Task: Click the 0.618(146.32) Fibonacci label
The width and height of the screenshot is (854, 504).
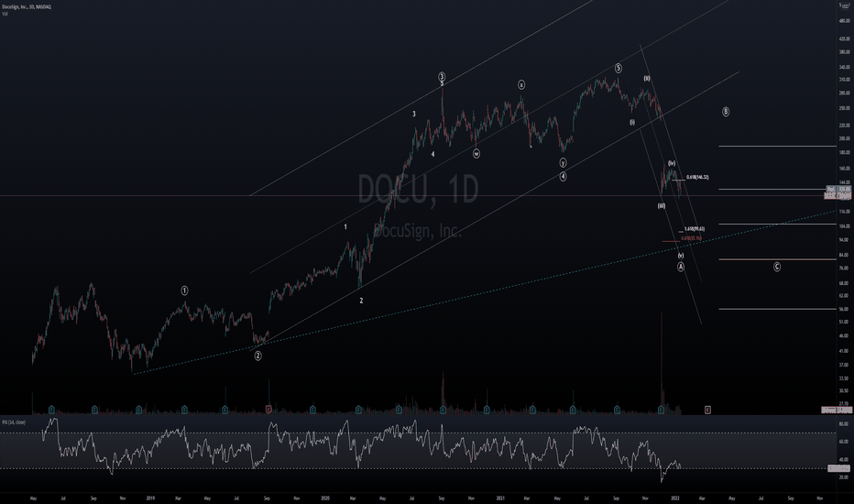Action: pyautogui.click(x=697, y=177)
